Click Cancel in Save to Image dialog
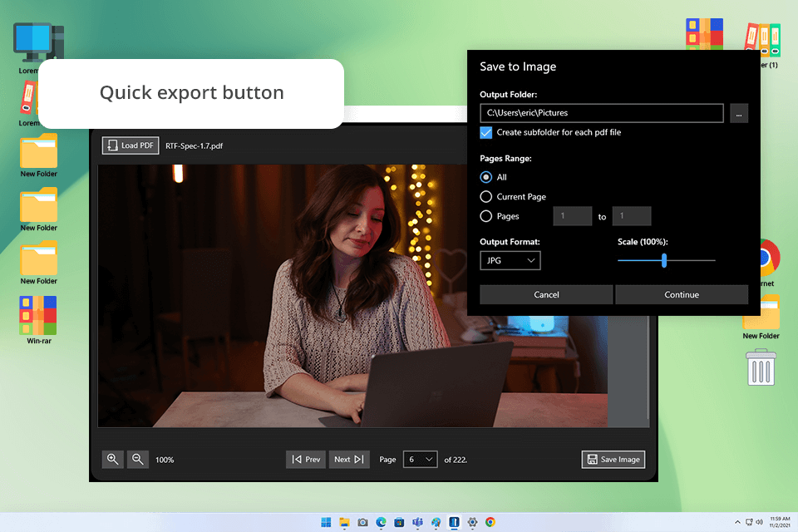This screenshot has height=532, width=798. (546, 294)
